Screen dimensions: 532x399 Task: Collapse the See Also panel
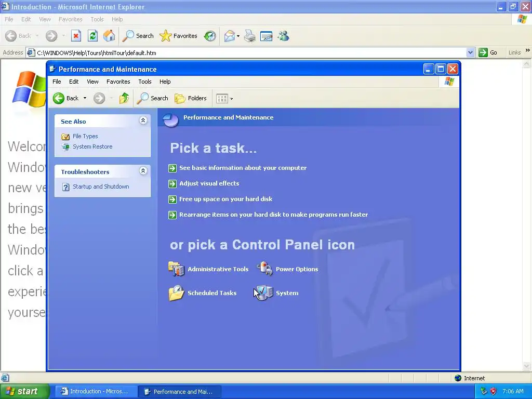tap(143, 121)
